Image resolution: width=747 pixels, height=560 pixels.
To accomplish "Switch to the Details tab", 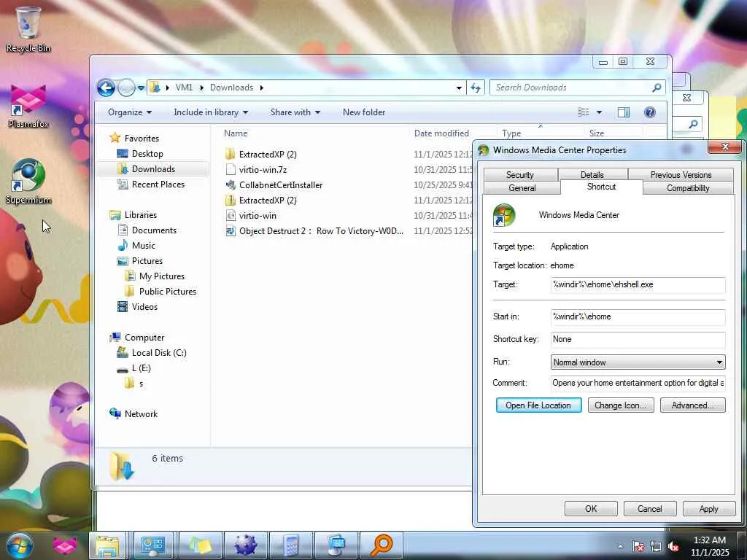I will [x=592, y=175].
